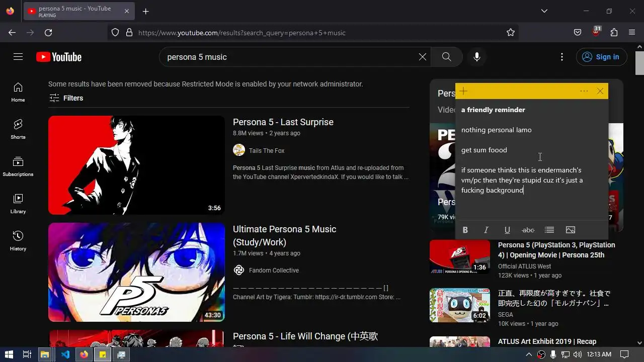The width and height of the screenshot is (644, 362).
Task: Clear the search box with the X icon
Action: (423, 57)
